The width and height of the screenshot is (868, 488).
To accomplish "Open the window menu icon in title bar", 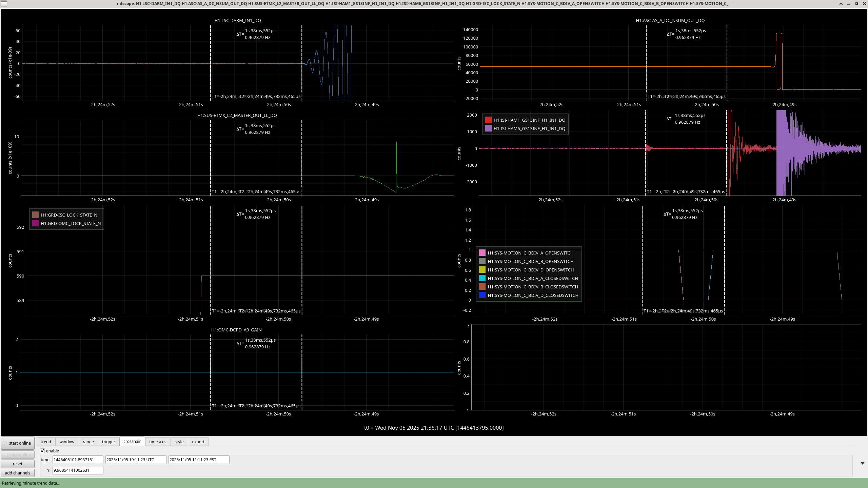I will (3, 3).
